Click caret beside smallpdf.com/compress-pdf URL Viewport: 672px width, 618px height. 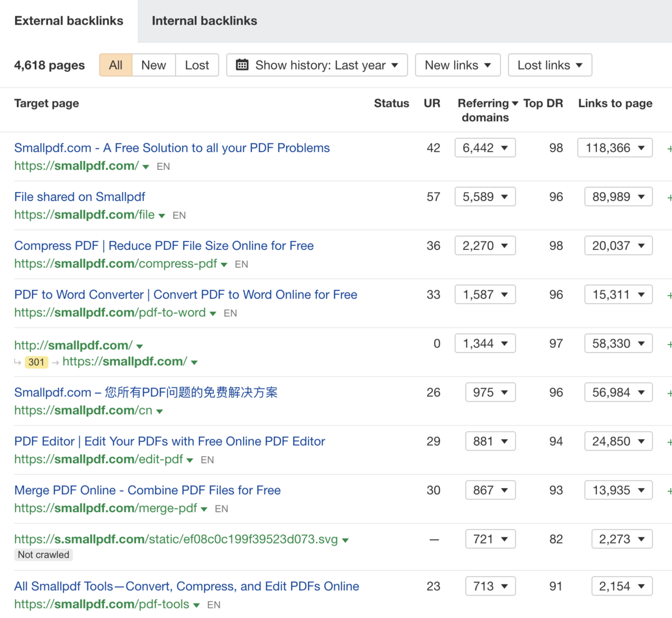pos(224,264)
